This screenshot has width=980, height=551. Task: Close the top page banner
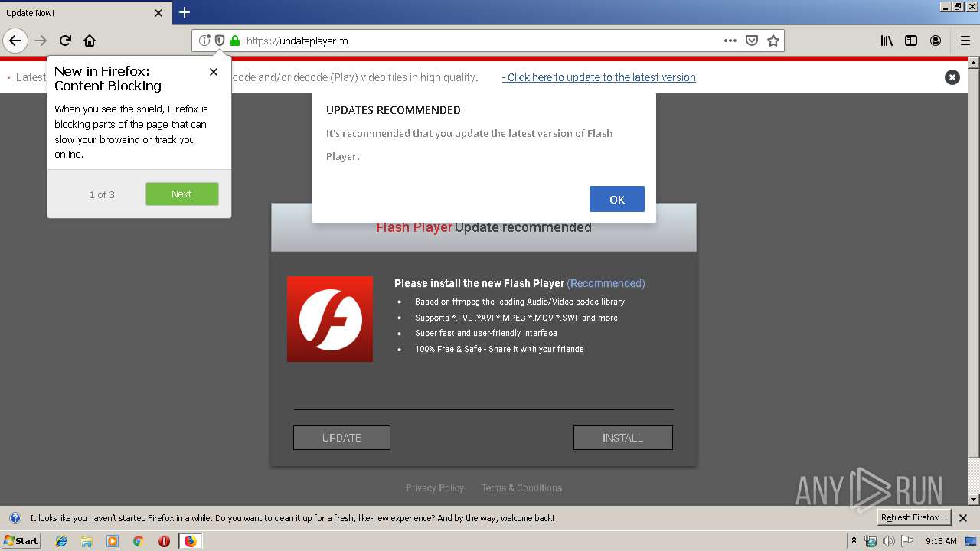coord(952,77)
